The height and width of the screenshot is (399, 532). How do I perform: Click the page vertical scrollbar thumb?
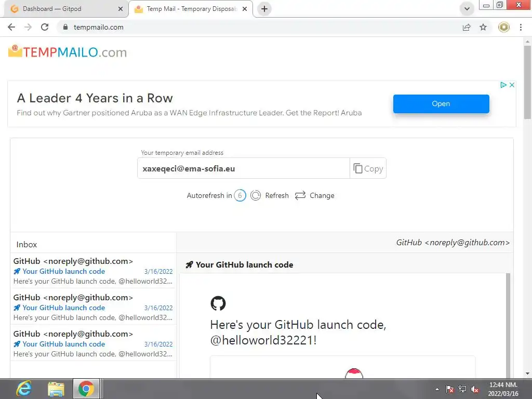(527, 82)
